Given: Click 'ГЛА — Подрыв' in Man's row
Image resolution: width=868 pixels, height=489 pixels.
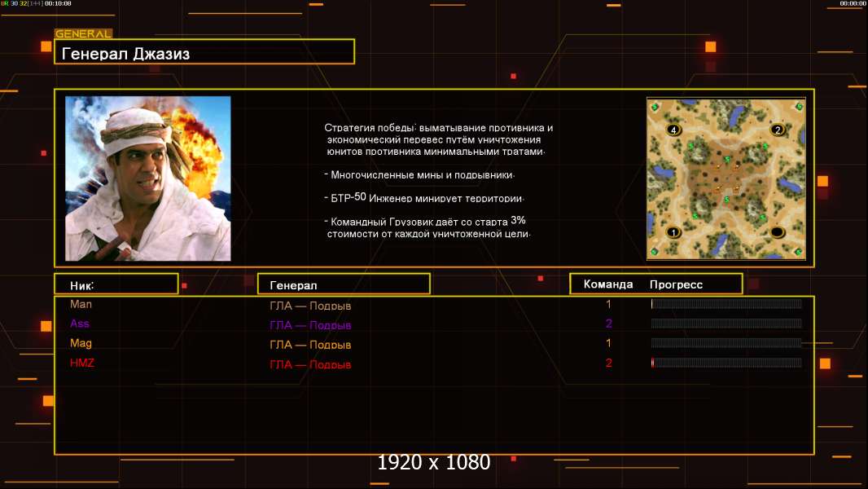Looking at the screenshot, I should [x=310, y=306].
